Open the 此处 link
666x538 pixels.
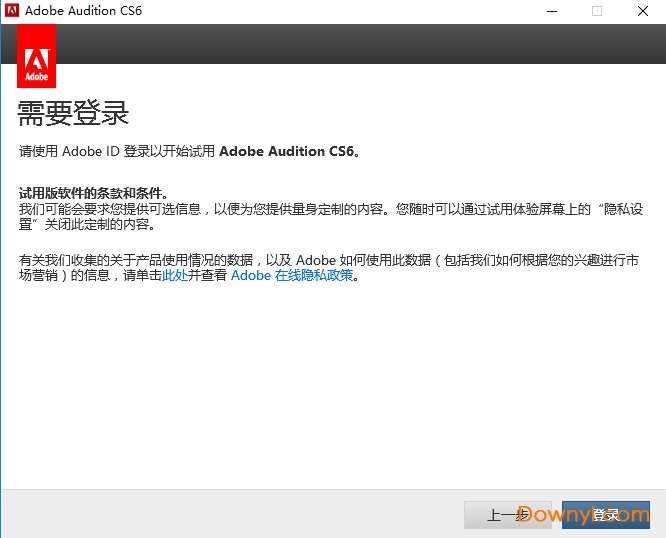[x=175, y=275]
